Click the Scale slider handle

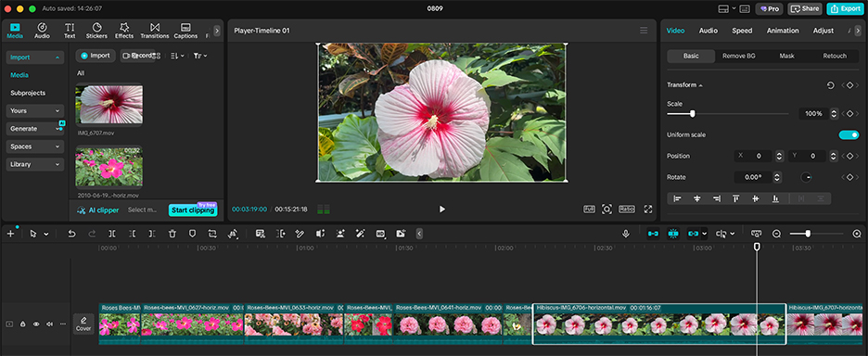pyautogui.click(x=692, y=113)
